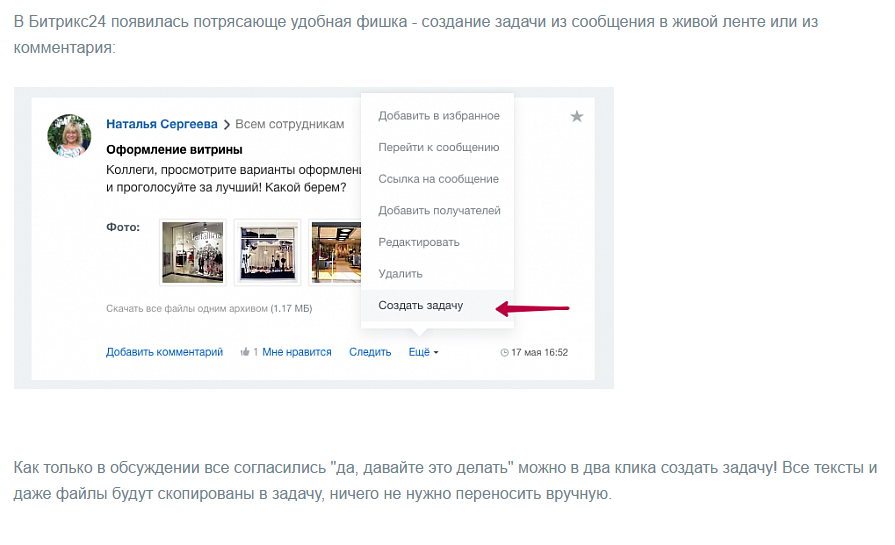Open the third partially hidden photo thumbnail
Screen dimensions: 895x545
[335, 252]
